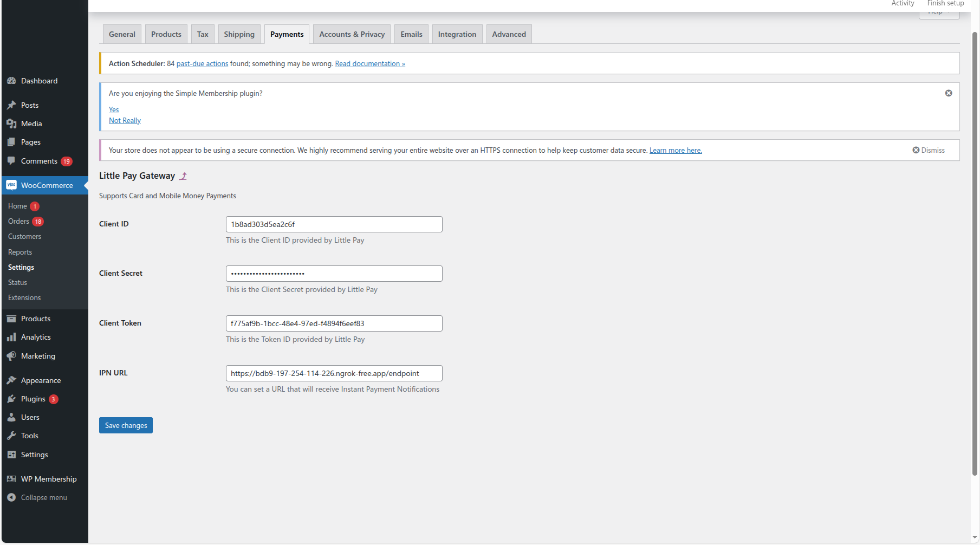Open Comments showing 19 notifications
The height and width of the screenshot is (545, 980).
point(39,161)
